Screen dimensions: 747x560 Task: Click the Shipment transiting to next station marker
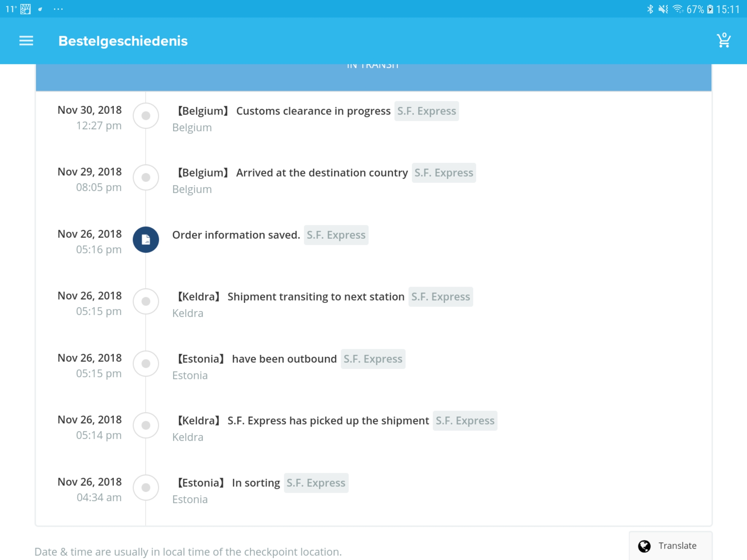[x=146, y=302]
